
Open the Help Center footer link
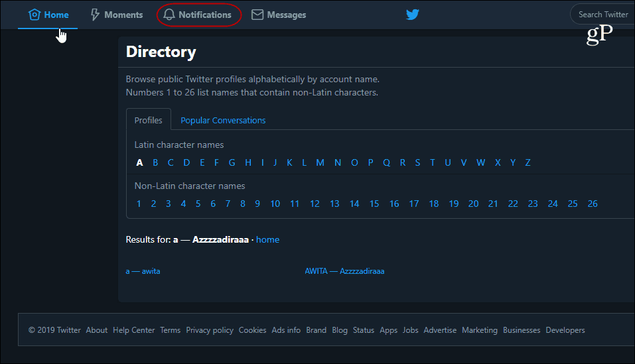coord(133,330)
